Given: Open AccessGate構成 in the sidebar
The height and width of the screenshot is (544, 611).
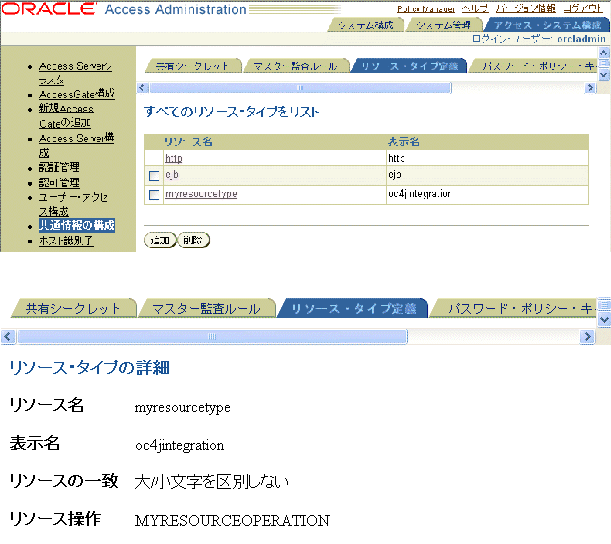Looking at the screenshot, I should click(x=77, y=94).
